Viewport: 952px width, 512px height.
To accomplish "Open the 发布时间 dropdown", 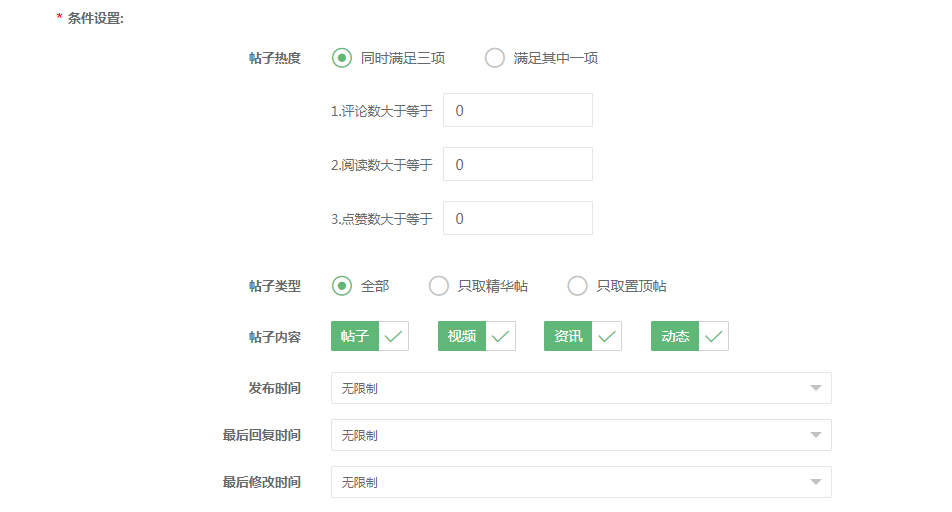I will point(581,388).
